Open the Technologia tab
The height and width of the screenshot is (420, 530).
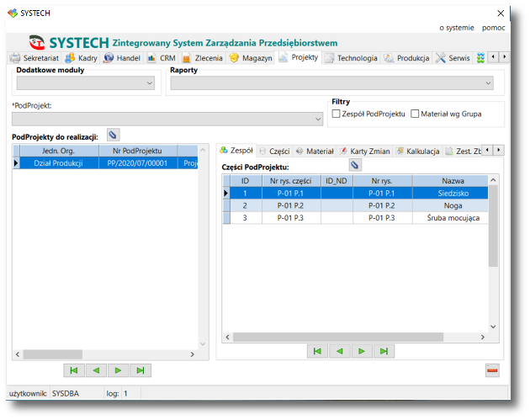pyautogui.click(x=351, y=58)
